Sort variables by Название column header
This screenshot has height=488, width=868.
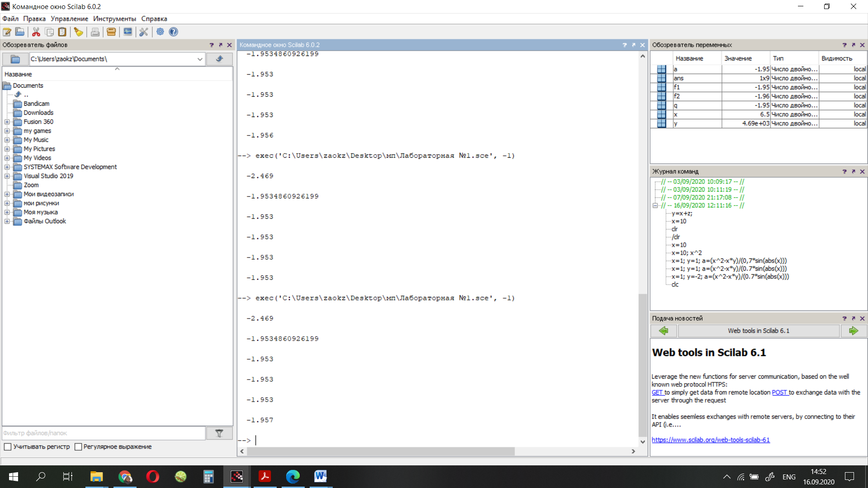697,58
